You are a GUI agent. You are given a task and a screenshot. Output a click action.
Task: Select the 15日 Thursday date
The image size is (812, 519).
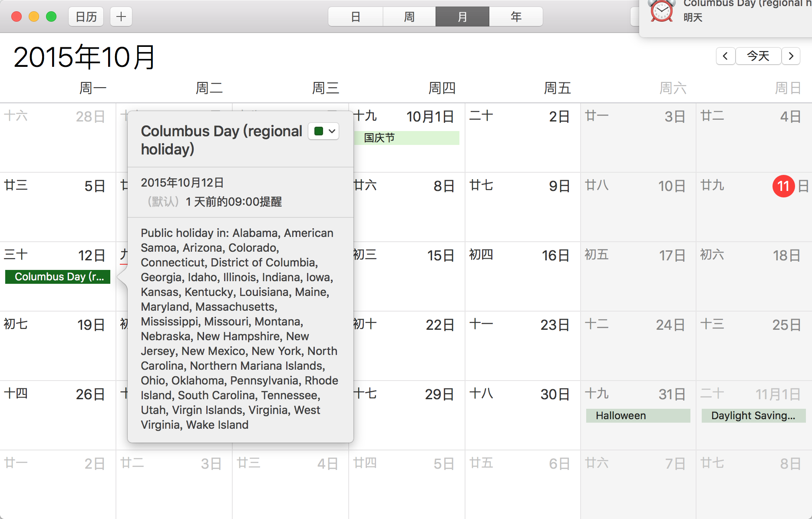pos(441,256)
